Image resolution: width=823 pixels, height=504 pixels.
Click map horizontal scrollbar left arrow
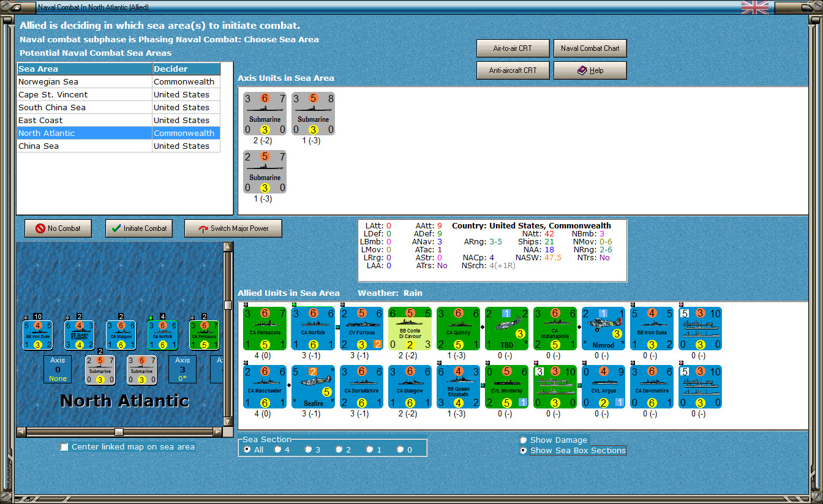coord(21,432)
